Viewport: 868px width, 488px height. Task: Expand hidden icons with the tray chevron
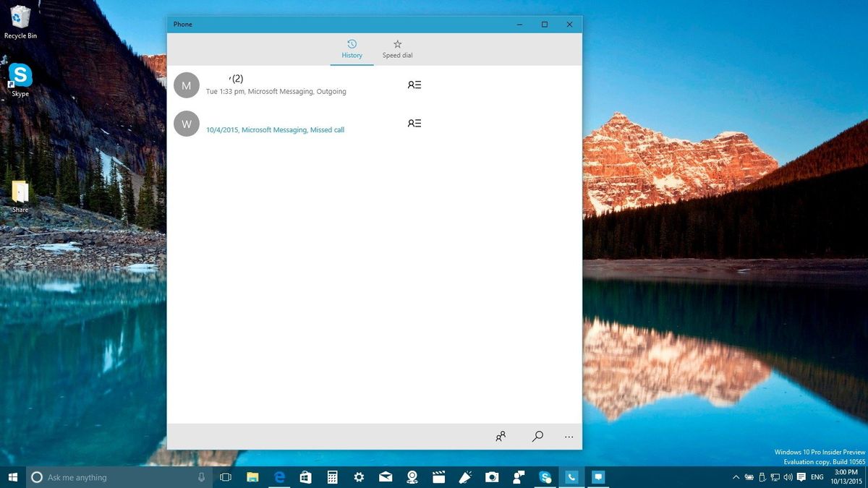click(736, 477)
